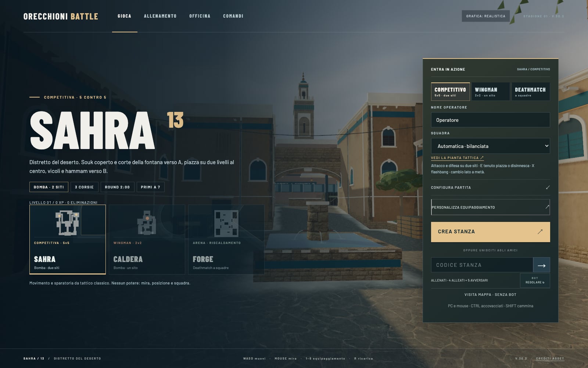Click the 1-6 equipaggiamento footer hint
Screen dimensions: 588x368
point(325,358)
